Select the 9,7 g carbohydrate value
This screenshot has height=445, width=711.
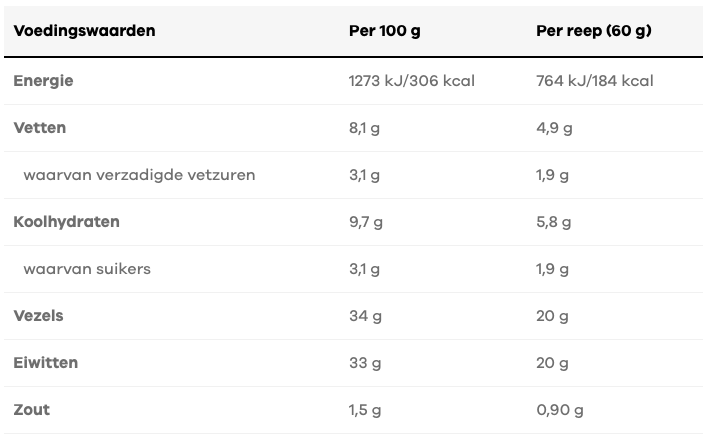[365, 222]
